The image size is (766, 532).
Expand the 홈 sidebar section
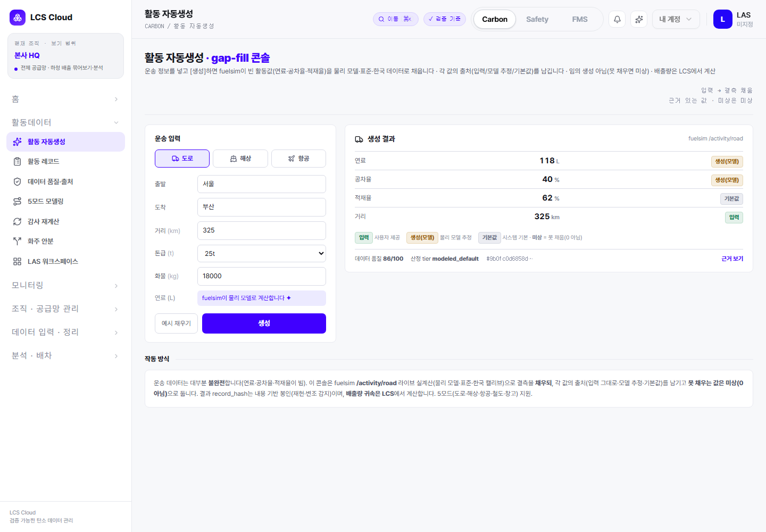click(65, 99)
